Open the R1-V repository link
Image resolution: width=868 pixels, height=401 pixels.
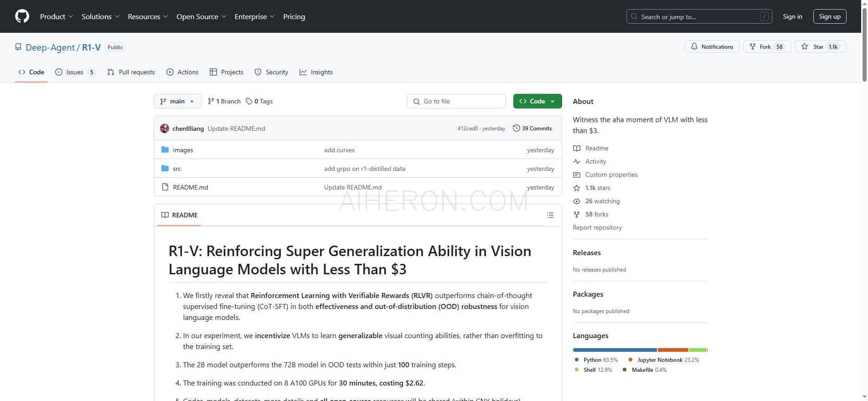tap(91, 47)
